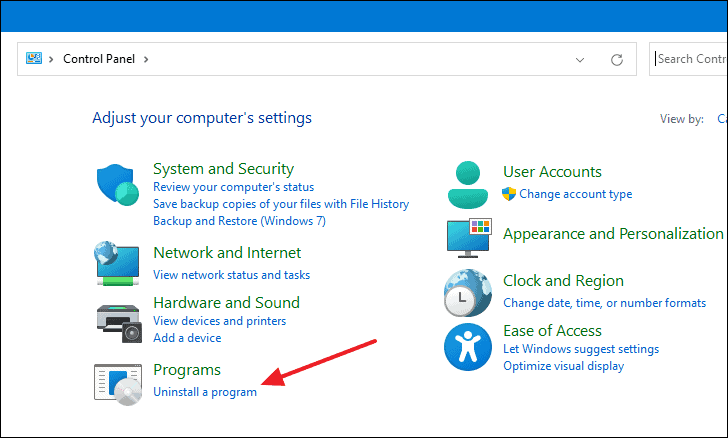The height and width of the screenshot is (438, 728).
Task: Click Change account type link
Action: point(576,194)
